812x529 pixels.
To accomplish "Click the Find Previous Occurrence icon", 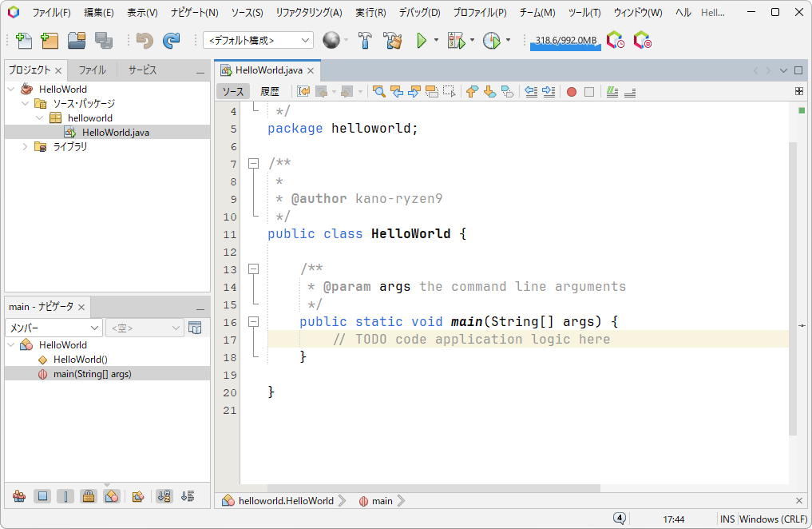I will pos(397,92).
